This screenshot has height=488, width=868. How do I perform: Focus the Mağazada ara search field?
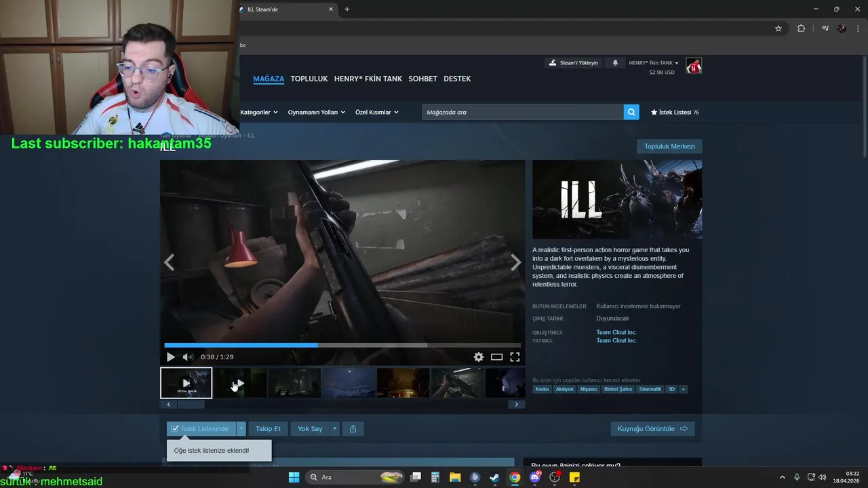(523, 113)
